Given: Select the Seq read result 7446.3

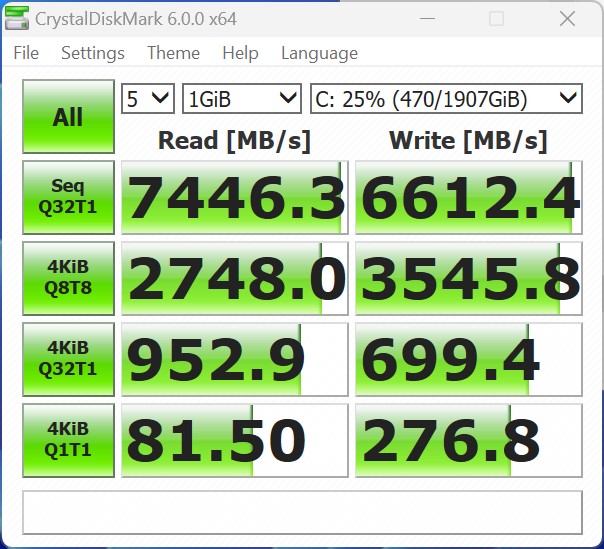Looking at the screenshot, I should (x=235, y=197).
